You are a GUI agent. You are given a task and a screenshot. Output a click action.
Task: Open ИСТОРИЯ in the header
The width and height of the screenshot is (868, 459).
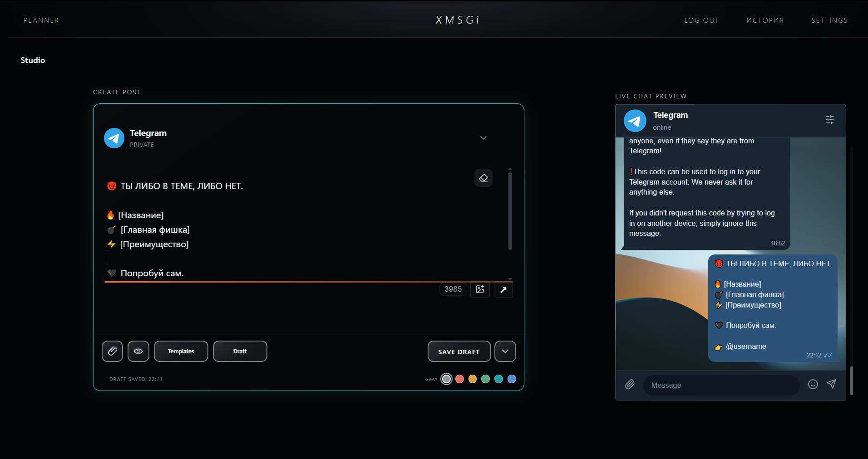pyautogui.click(x=765, y=20)
